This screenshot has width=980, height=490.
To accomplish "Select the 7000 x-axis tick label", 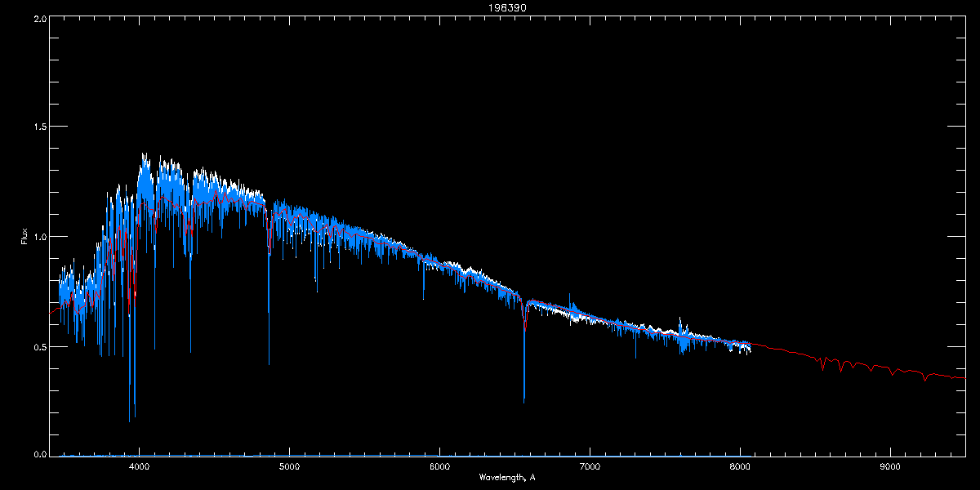I will click(x=590, y=466).
